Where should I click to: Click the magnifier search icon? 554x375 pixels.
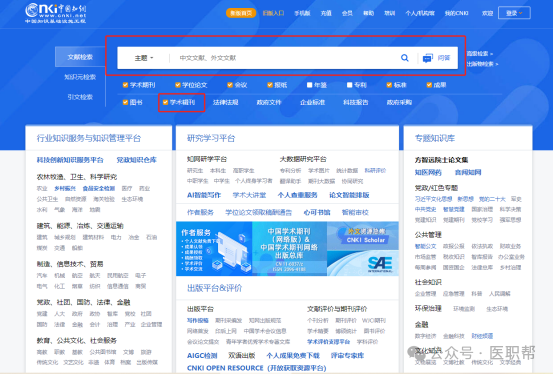pos(405,58)
